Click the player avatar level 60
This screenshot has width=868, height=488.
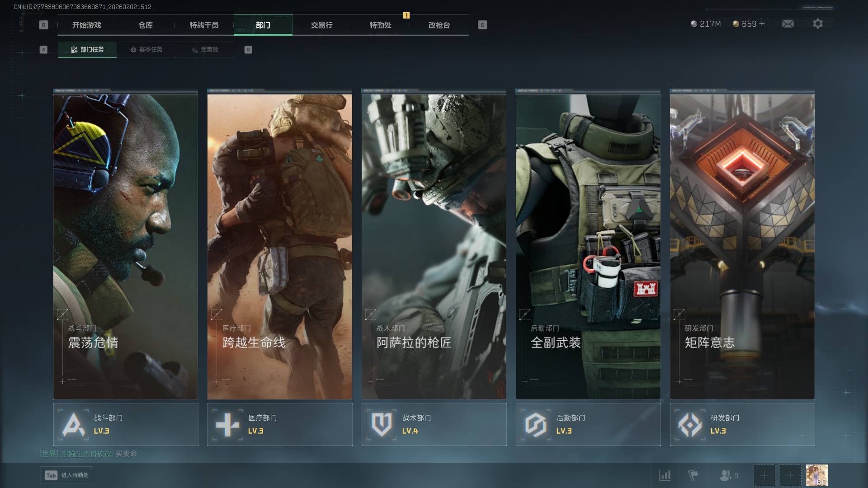pyautogui.click(x=816, y=475)
